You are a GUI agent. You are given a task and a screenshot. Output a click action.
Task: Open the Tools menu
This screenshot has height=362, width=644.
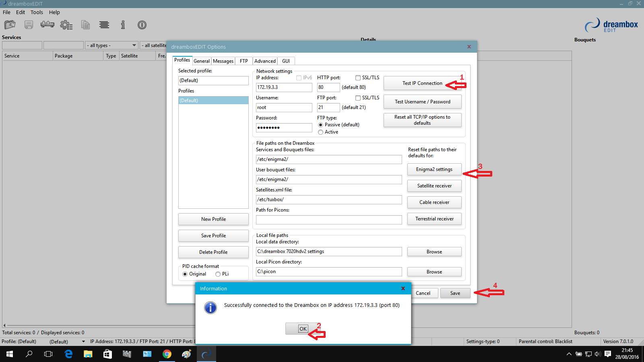[37, 12]
